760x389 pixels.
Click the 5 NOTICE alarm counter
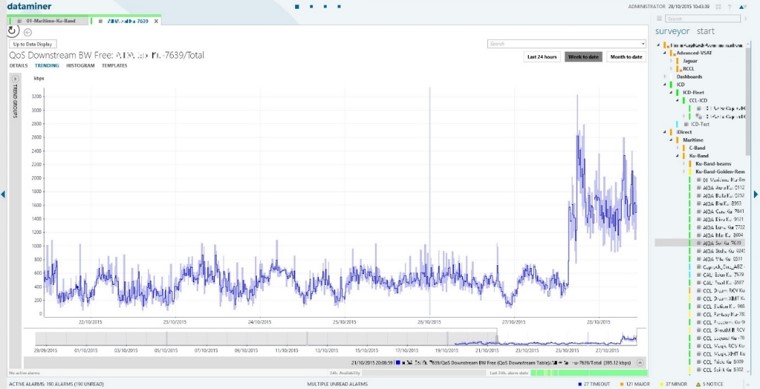[709, 384]
